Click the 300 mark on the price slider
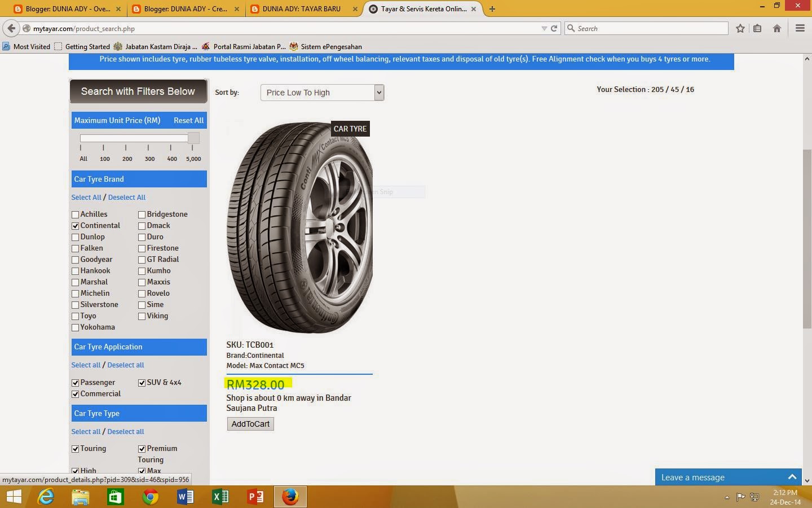This screenshot has height=508, width=812. pyautogui.click(x=149, y=159)
